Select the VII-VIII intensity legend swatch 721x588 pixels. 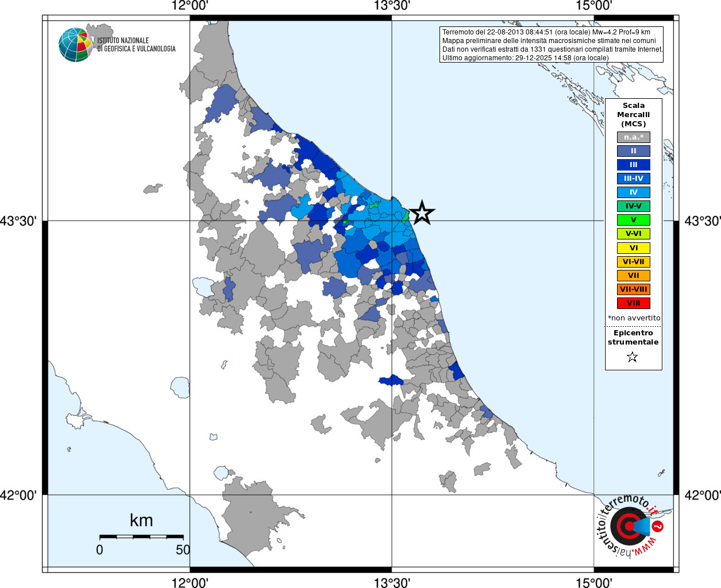(634, 289)
